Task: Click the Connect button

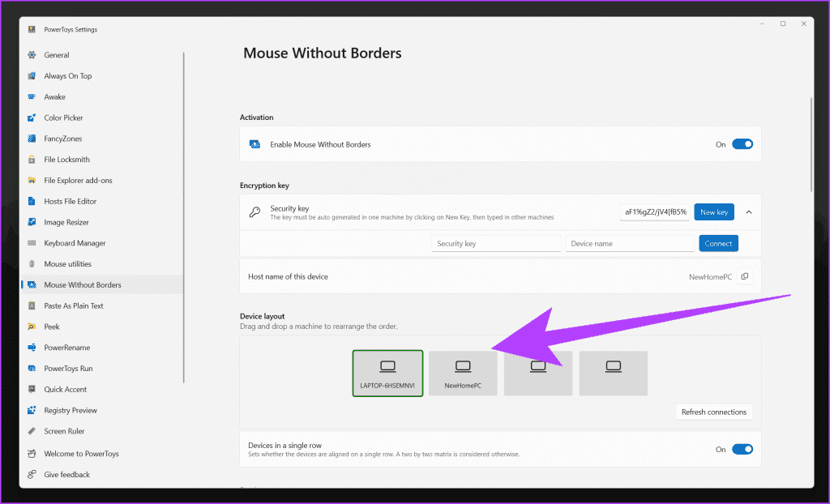Action: pos(718,244)
